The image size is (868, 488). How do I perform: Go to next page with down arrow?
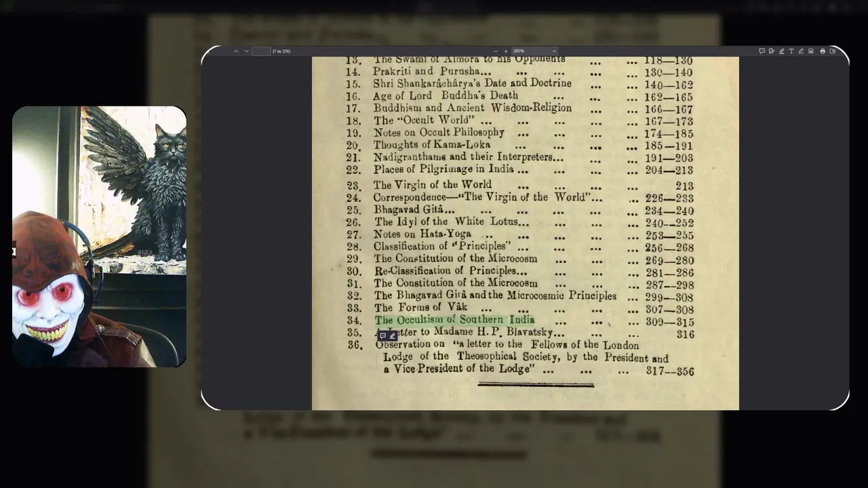(246, 51)
